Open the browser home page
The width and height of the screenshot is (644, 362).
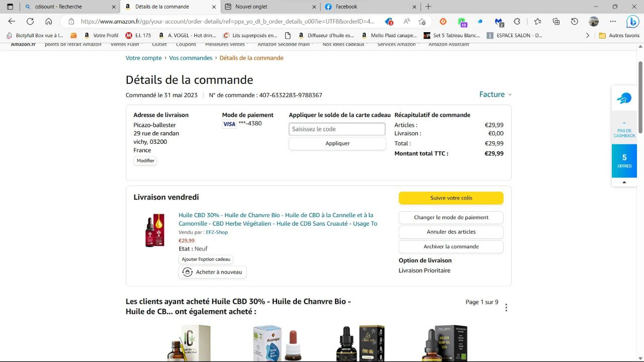49,21
